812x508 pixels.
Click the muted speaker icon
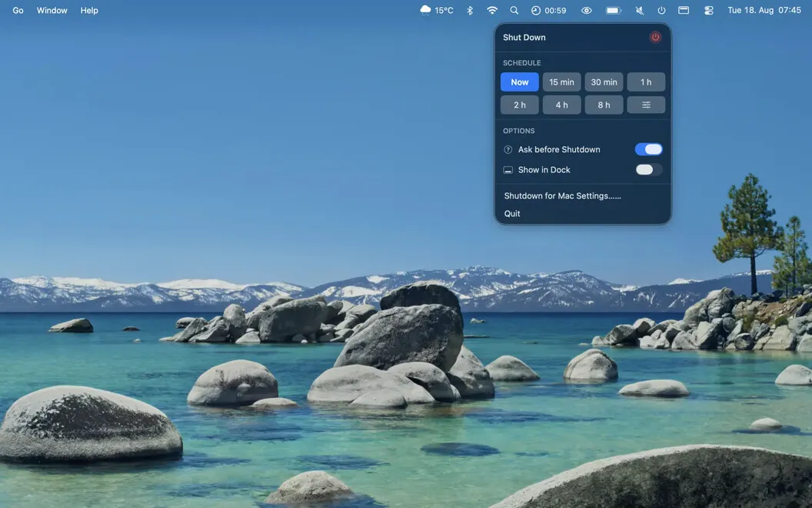640,10
